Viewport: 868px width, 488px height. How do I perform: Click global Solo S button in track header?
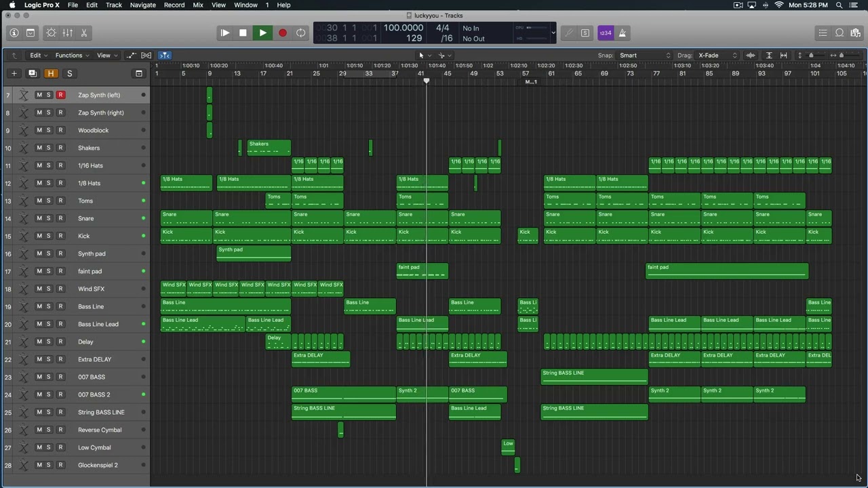[x=69, y=73]
